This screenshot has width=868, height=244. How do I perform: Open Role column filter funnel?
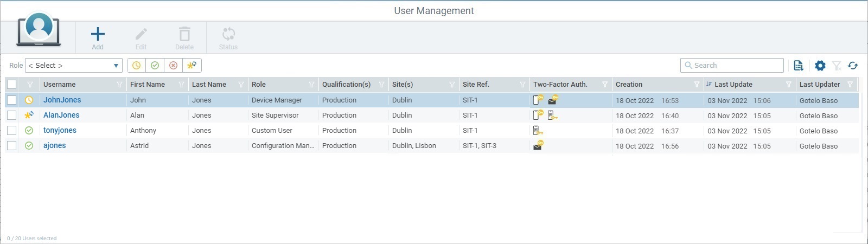pos(311,85)
